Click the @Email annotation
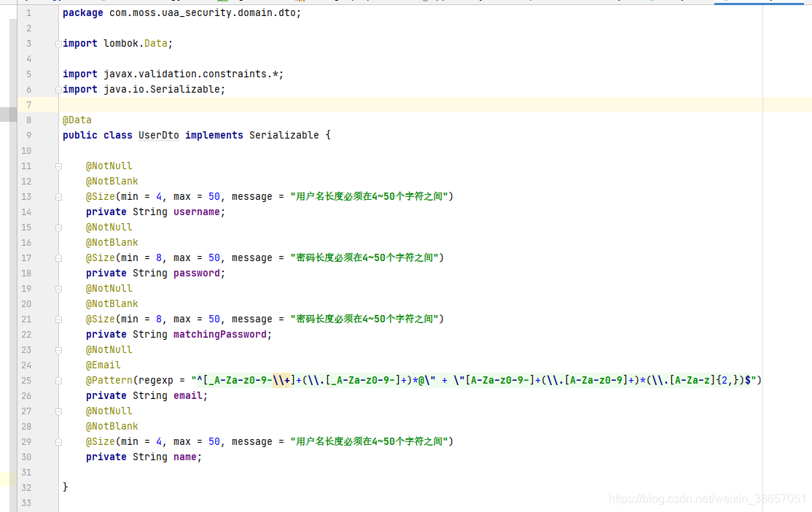812x512 pixels. 103,365
